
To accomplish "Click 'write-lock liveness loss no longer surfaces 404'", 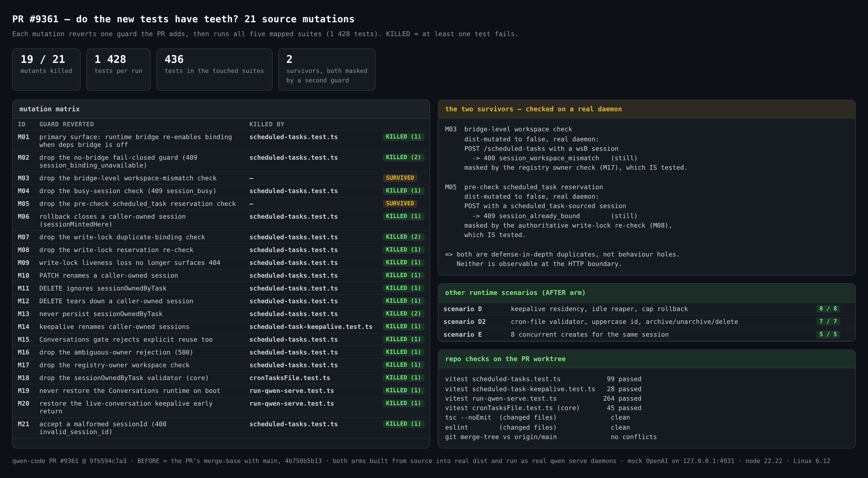I will [130, 263].
